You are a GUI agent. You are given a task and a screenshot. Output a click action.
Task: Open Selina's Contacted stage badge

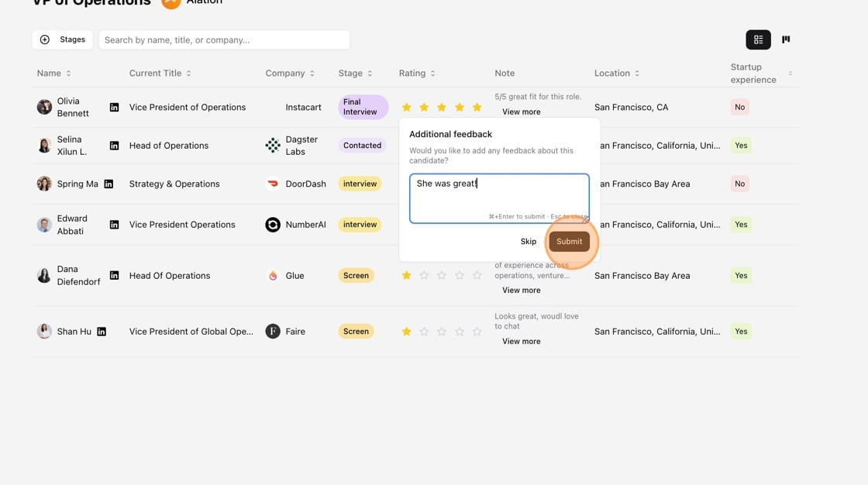pyautogui.click(x=362, y=146)
